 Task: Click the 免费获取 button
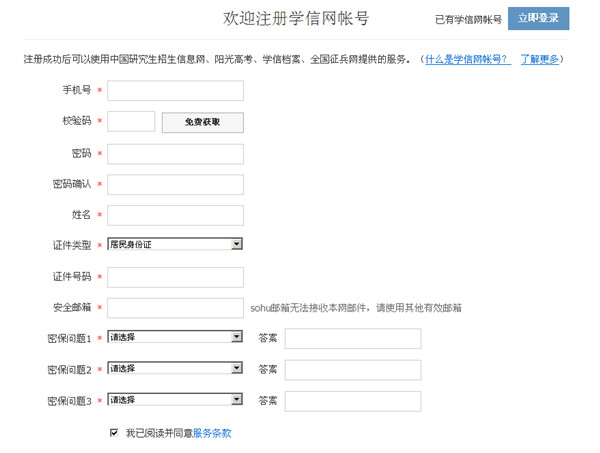tap(202, 122)
